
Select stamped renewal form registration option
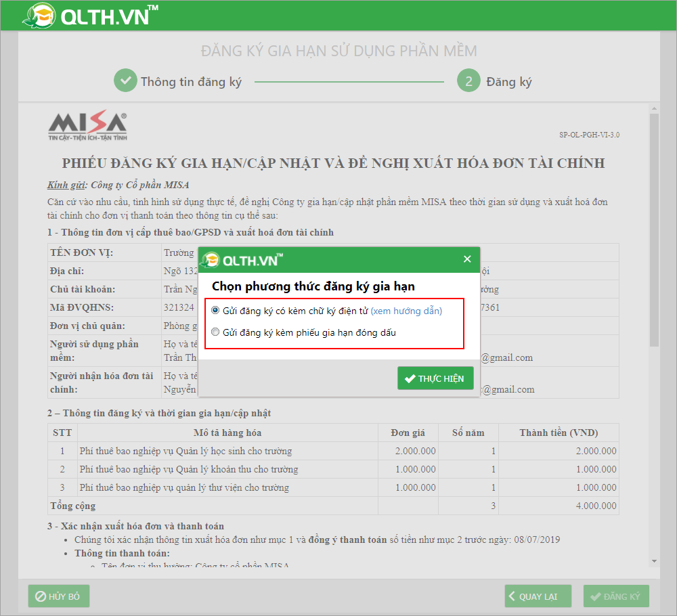[x=215, y=332]
